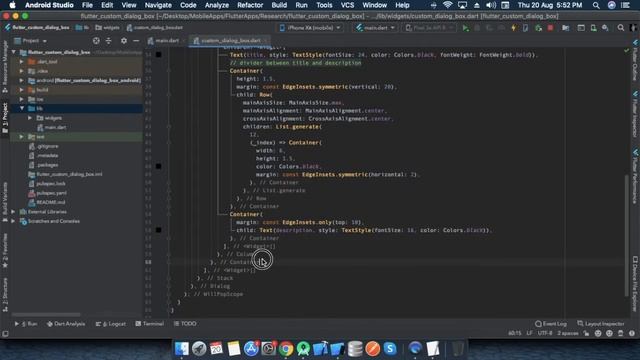
Task: Open Chrome from the Dock
Action: (286, 349)
